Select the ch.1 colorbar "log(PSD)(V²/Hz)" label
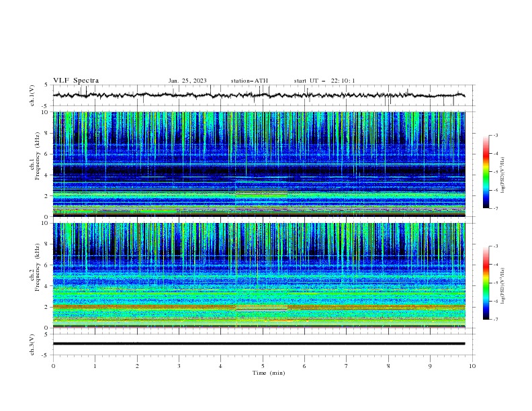Screen dimensions: 532x411 (x=502, y=175)
